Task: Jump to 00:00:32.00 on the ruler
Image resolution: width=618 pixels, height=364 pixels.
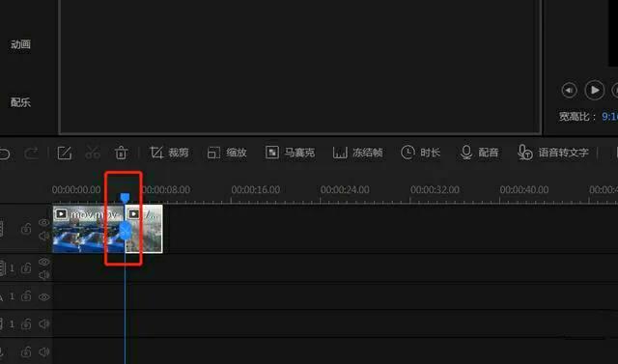Action: pos(435,190)
